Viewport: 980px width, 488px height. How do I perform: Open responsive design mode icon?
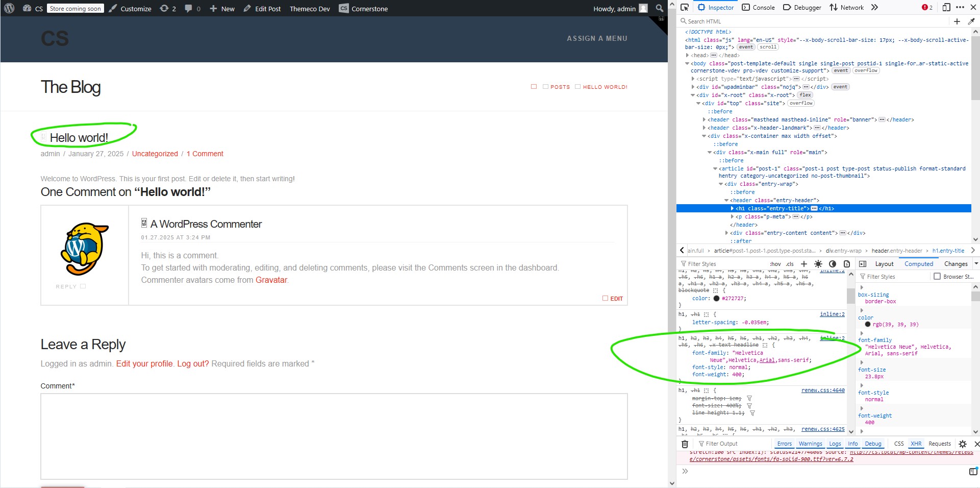click(946, 7)
